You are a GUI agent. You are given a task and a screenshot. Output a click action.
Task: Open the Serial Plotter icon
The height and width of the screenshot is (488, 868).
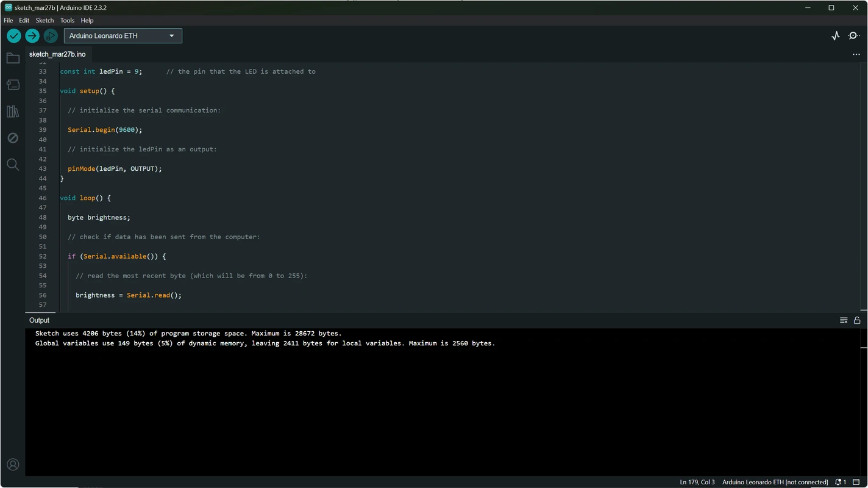pos(836,36)
